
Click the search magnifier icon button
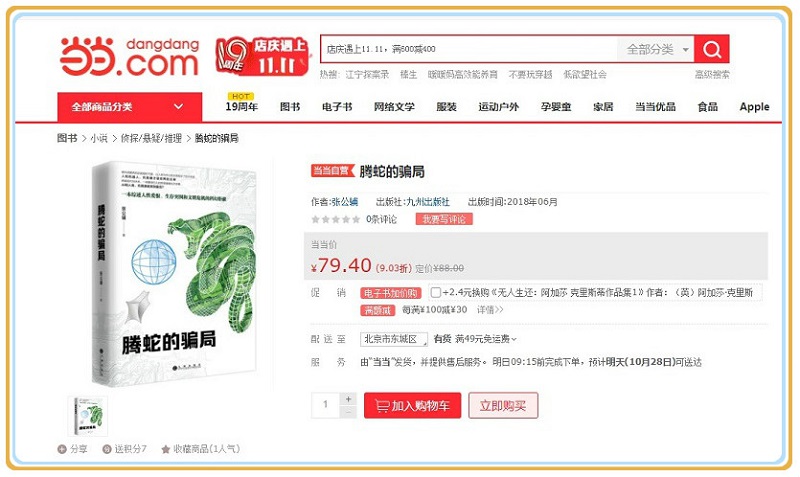pos(712,49)
